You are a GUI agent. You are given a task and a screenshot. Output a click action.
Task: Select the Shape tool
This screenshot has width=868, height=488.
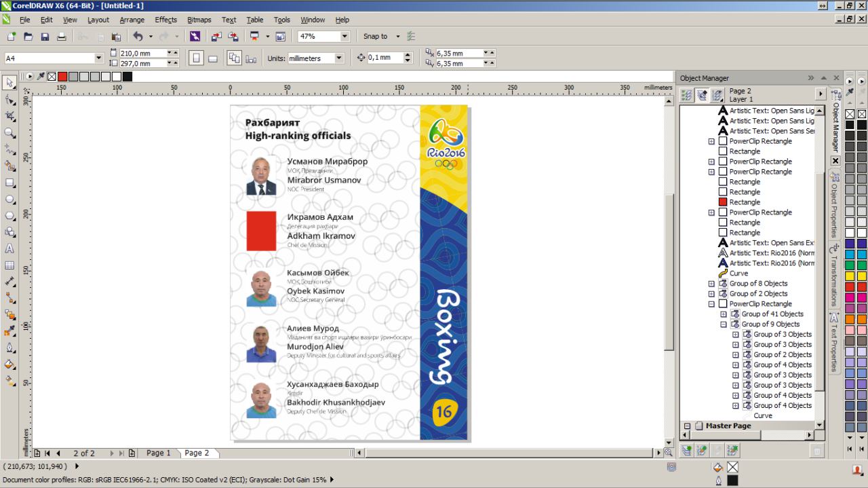[10, 100]
